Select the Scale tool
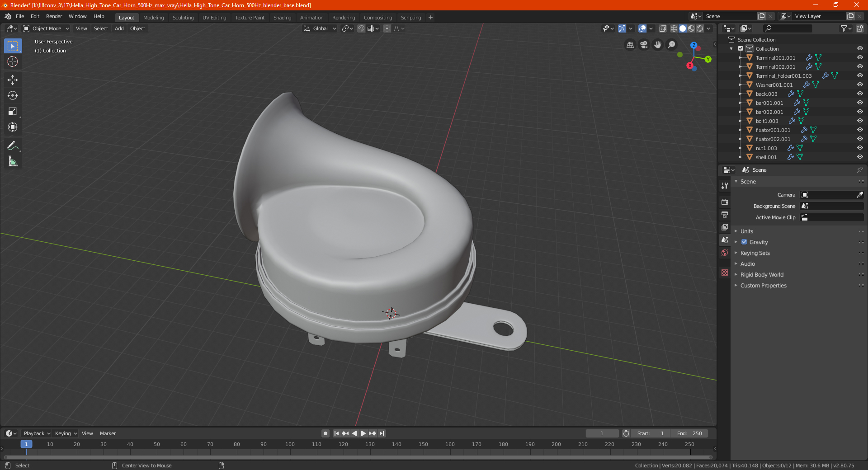 (x=13, y=111)
